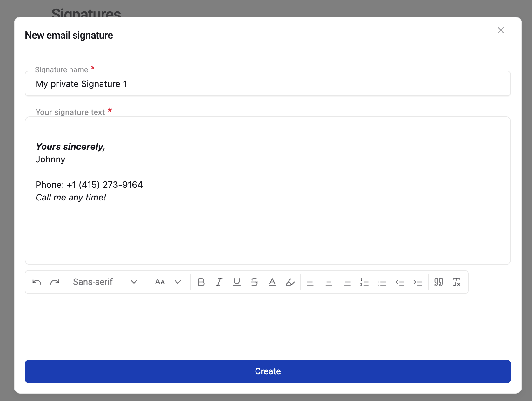The image size is (532, 401).
Task: Align text to the right
Action: coord(347,282)
